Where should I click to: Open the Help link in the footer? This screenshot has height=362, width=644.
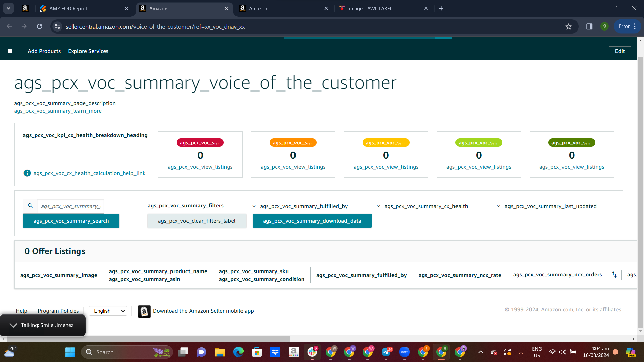pos(22,311)
